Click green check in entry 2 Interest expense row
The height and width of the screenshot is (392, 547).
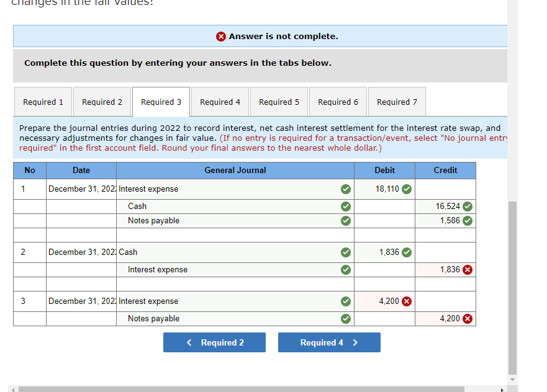click(x=346, y=270)
